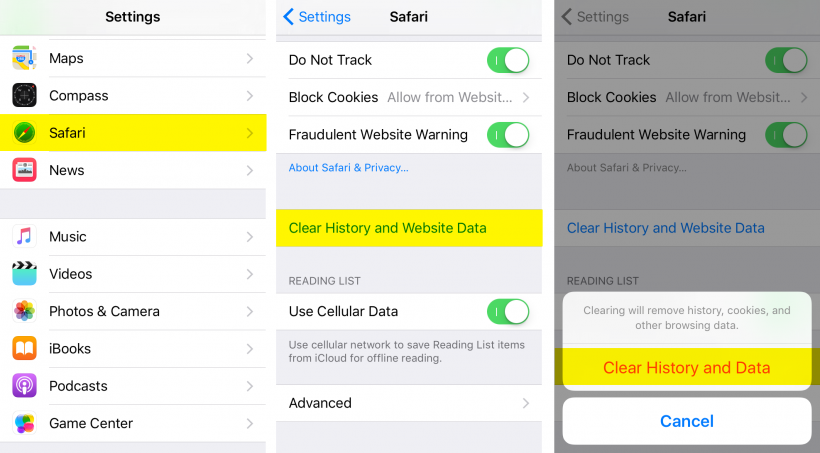The image size is (820, 453).
Task: Go back to Settings from middle panel
Action: [x=317, y=17]
